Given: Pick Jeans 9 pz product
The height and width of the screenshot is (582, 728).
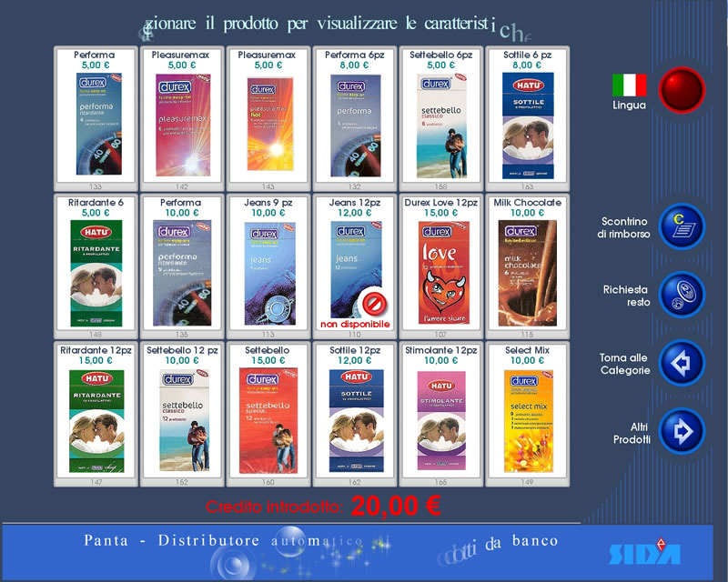Looking at the screenshot, I should [x=268, y=266].
